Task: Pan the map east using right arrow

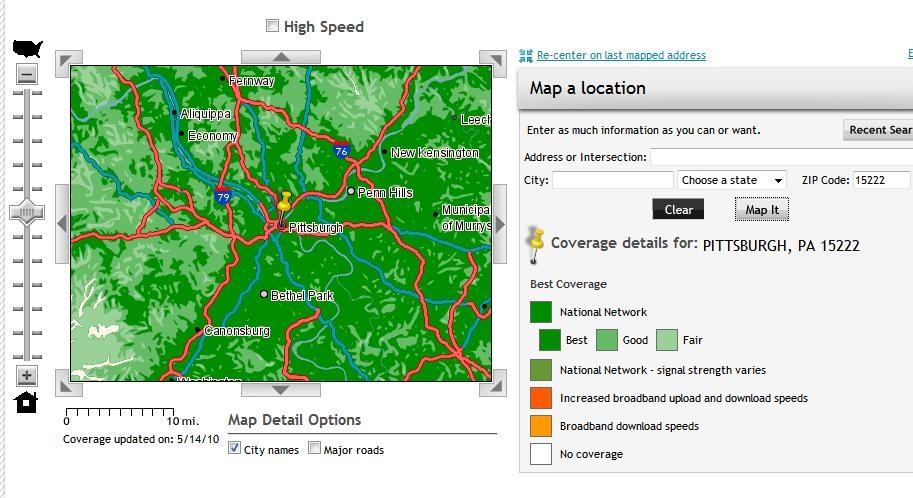Action: point(500,223)
